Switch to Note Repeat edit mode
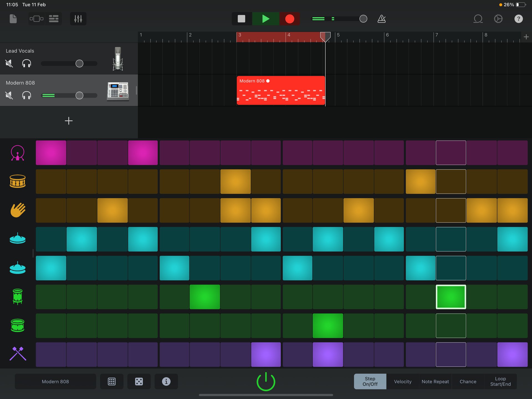 pyautogui.click(x=435, y=382)
